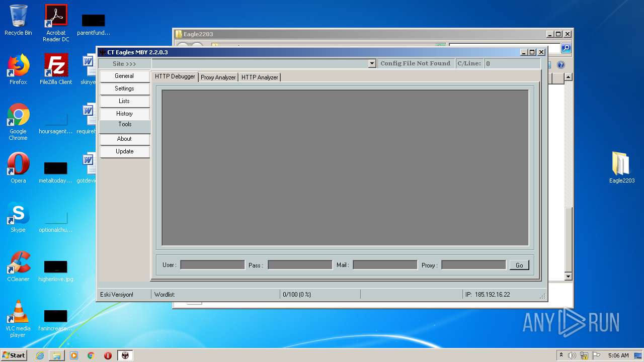The height and width of the screenshot is (362, 644).
Task: Open CCleaner desktop shortcut
Action: click(18, 266)
